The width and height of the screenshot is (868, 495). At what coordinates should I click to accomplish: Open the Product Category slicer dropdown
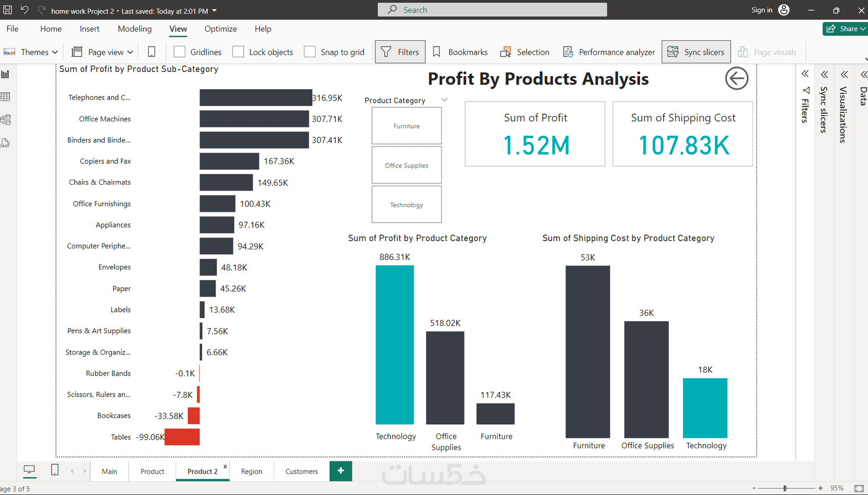(x=444, y=100)
